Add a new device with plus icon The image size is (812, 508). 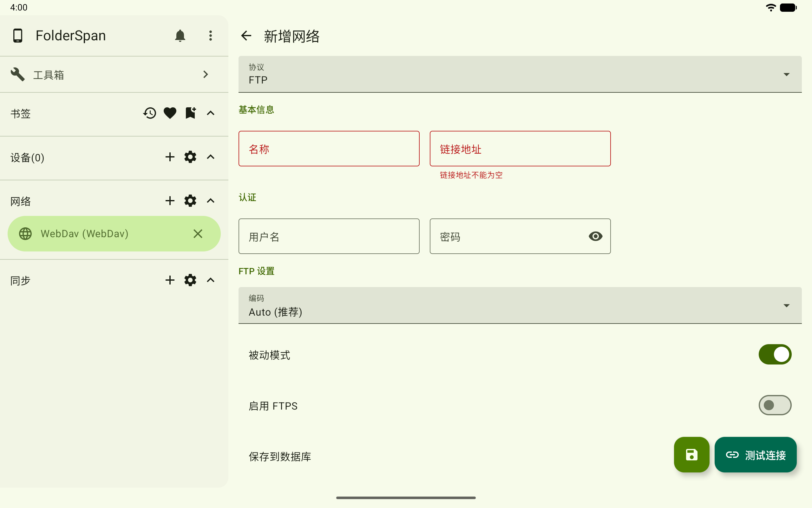click(170, 157)
